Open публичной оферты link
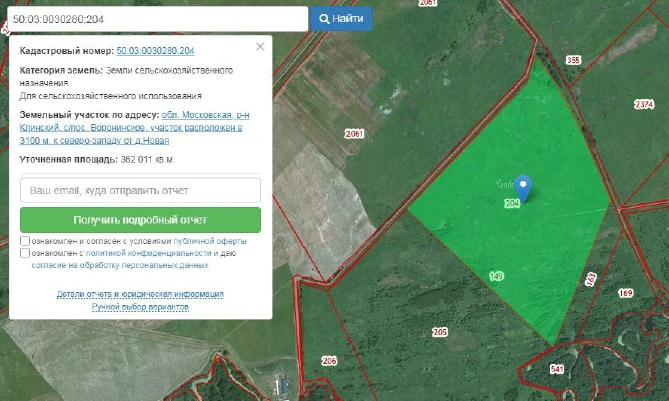Image resolution: width=669 pixels, height=401 pixels. click(x=210, y=241)
